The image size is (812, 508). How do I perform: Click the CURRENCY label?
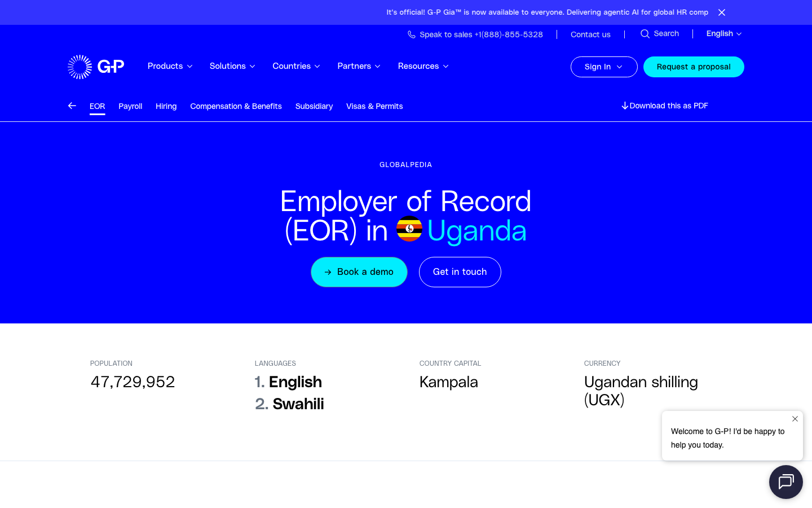(x=602, y=364)
